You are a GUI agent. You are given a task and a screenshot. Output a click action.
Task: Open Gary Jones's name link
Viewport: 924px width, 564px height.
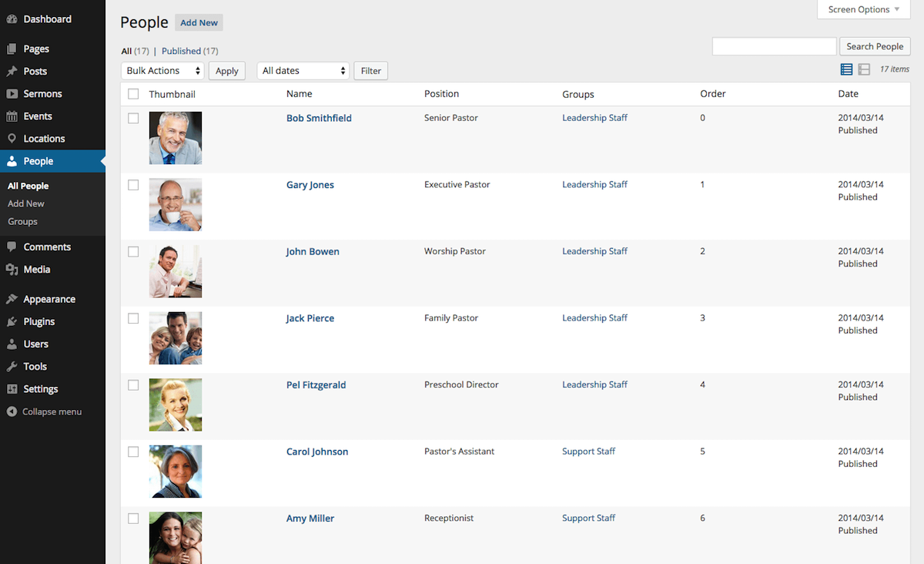[x=310, y=186]
